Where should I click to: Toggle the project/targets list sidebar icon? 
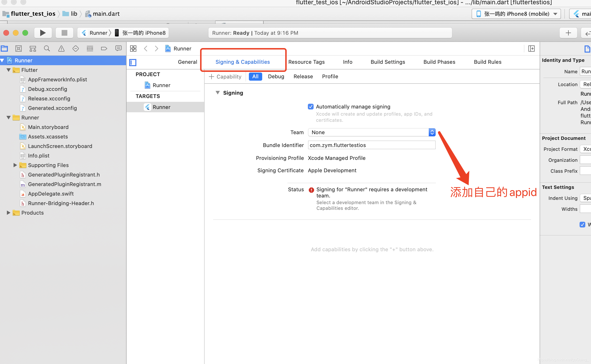coord(133,63)
